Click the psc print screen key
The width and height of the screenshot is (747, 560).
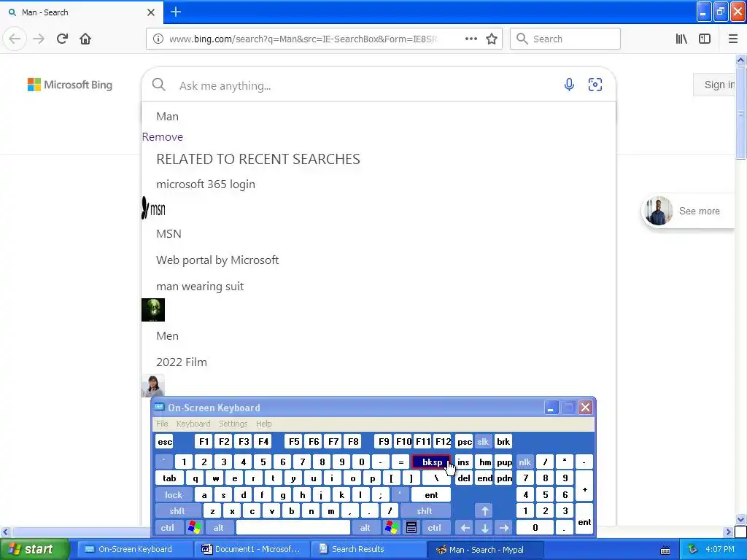(x=464, y=442)
